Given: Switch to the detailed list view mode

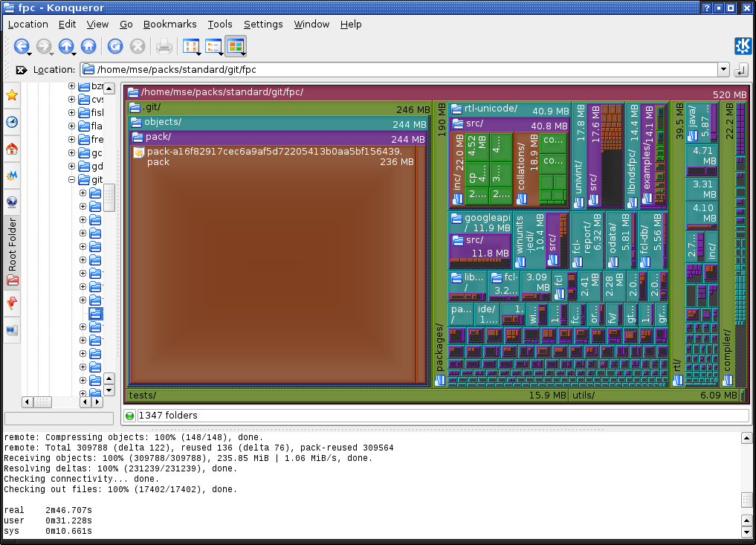Looking at the screenshot, I should tap(213, 47).
